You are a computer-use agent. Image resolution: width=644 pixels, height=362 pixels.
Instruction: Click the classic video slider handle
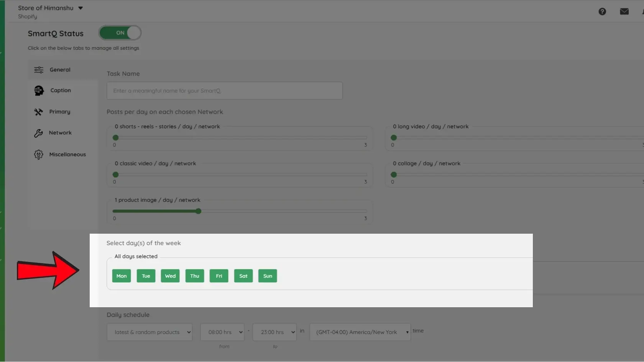[x=115, y=175]
